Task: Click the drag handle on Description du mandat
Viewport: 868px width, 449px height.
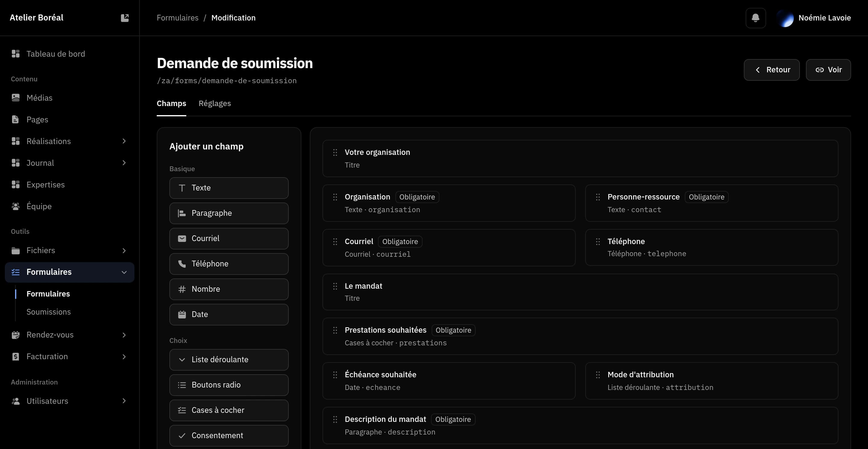Action: [x=335, y=419]
